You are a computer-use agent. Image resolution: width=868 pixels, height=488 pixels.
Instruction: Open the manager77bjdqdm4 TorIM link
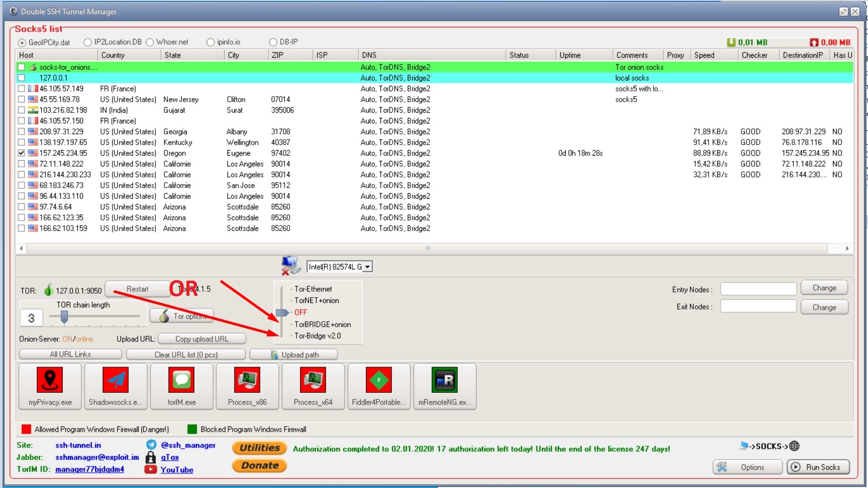pos(90,469)
